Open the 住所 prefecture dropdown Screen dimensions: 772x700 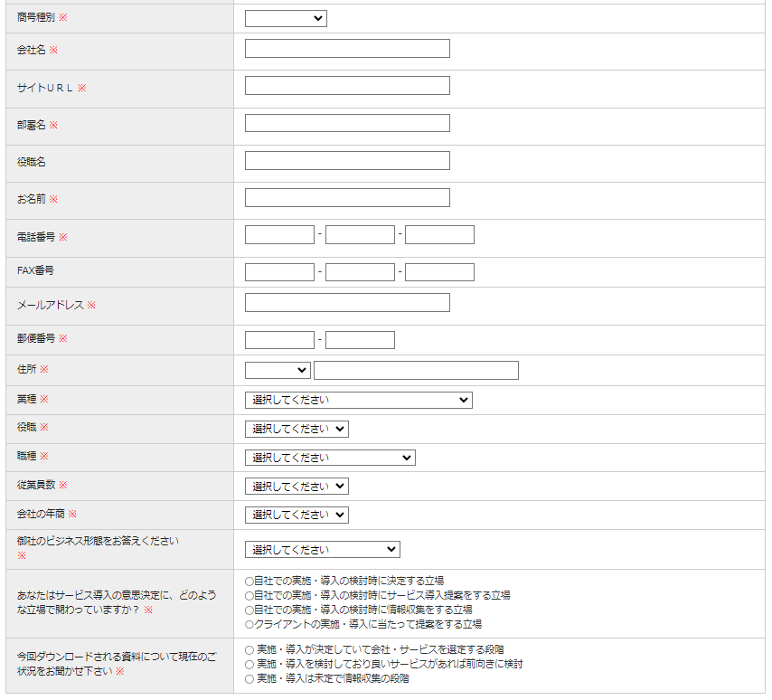click(278, 370)
